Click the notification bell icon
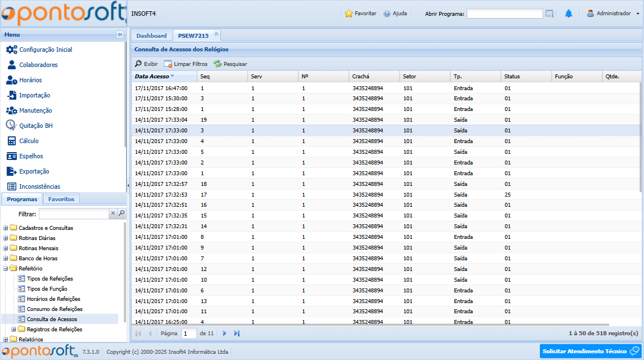The height and width of the screenshot is (360, 644). click(569, 14)
